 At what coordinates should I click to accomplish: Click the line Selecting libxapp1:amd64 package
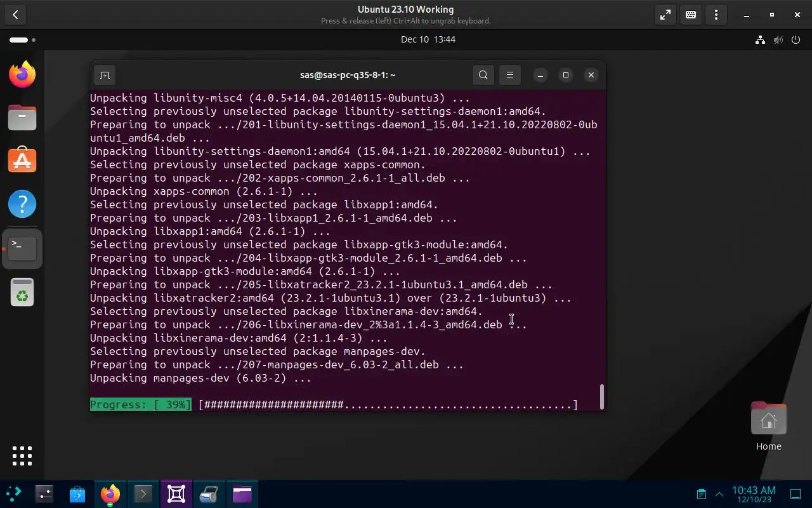coord(264,205)
